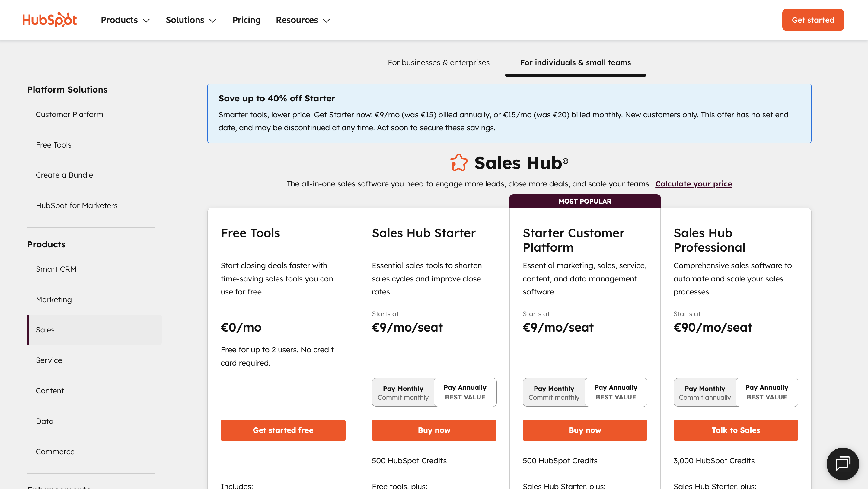This screenshot has height=489, width=868.
Task: Open Customer Platform in sidebar
Action: 69,115
